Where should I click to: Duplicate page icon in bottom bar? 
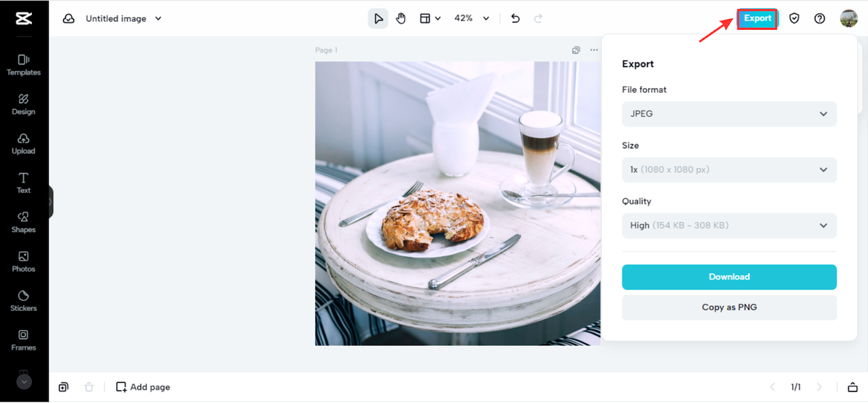(x=63, y=387)
